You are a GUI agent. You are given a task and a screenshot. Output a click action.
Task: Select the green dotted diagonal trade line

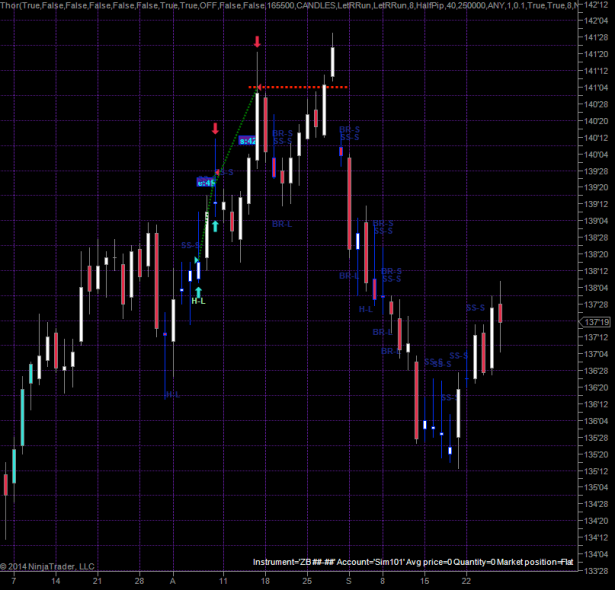pos(227,174)
